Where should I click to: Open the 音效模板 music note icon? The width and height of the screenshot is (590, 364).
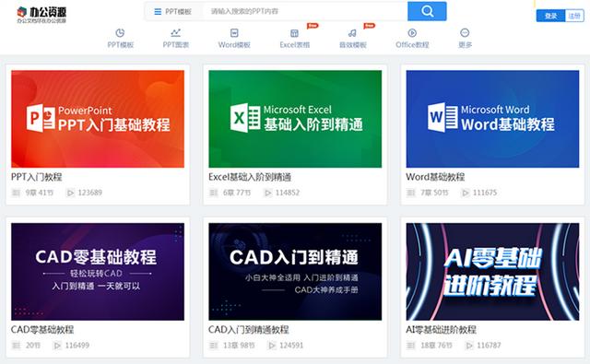[352, 33]
